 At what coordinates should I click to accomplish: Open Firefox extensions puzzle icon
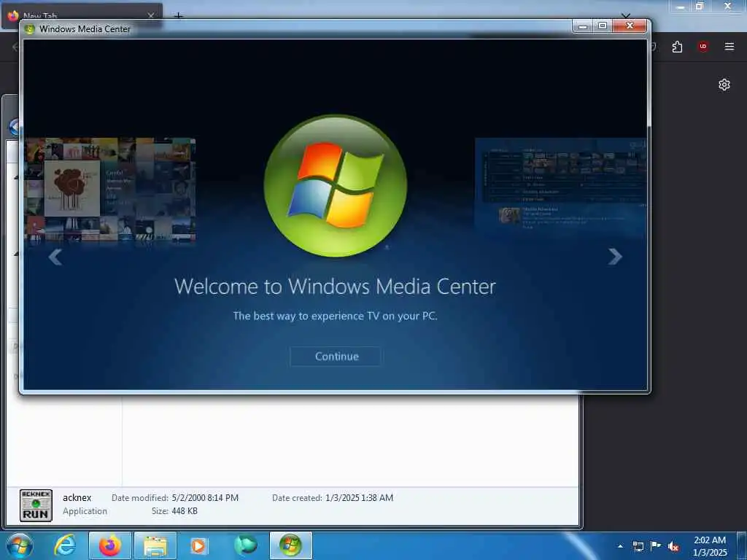677,47
